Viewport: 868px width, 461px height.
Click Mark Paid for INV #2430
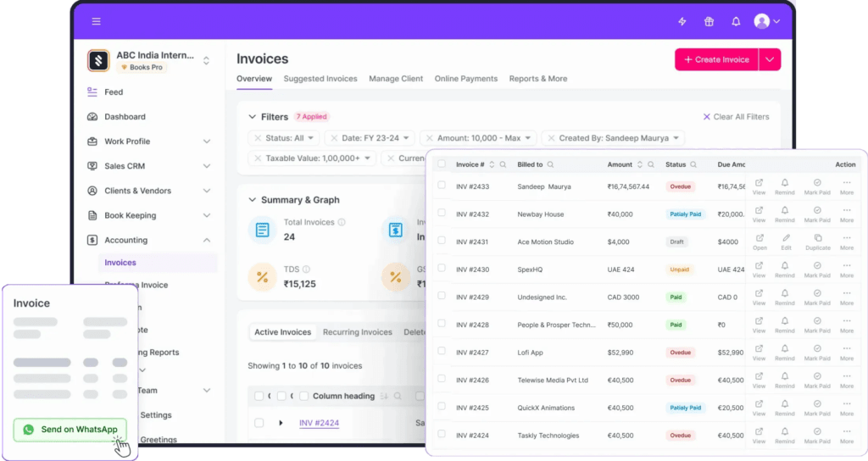pos(817,269)
